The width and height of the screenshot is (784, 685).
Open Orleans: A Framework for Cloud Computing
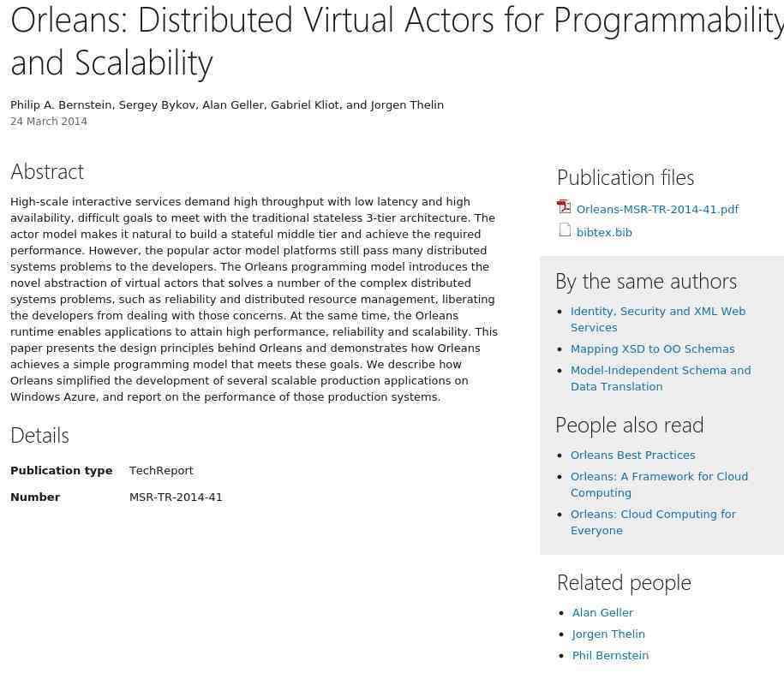[x=659, y=485]
